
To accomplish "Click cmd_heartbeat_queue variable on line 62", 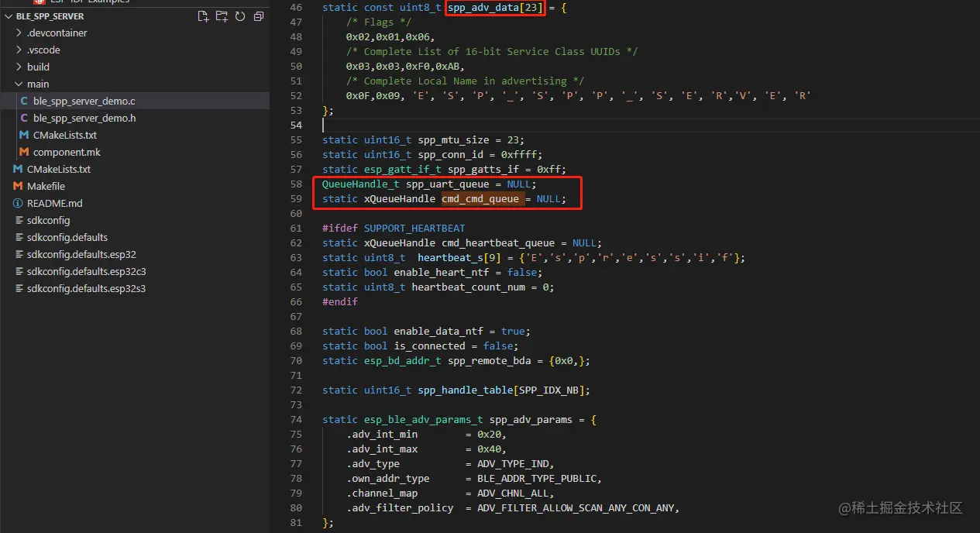I will 498,242.
